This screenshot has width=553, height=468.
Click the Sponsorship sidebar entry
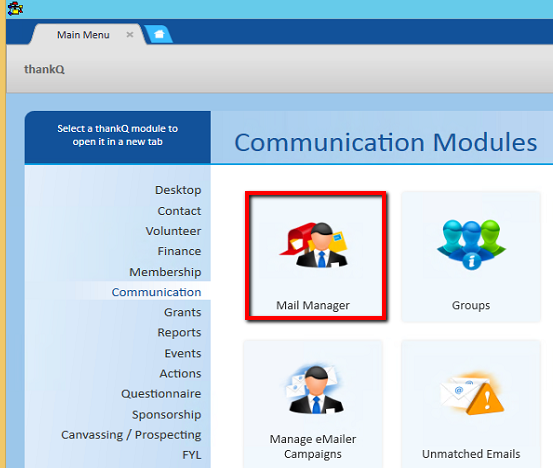pos(166,415)
